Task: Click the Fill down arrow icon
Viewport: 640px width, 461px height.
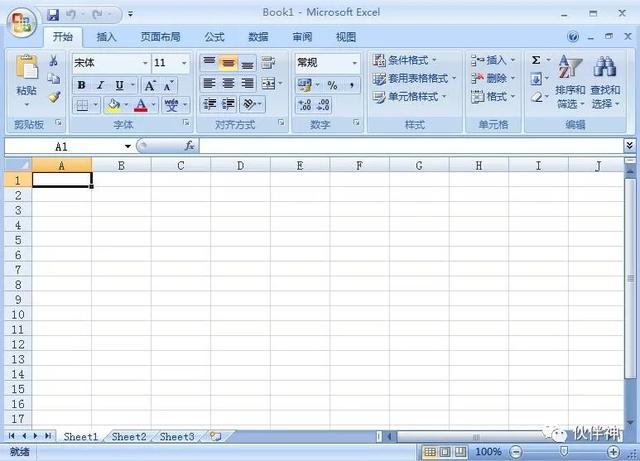Action: point(536,78)
